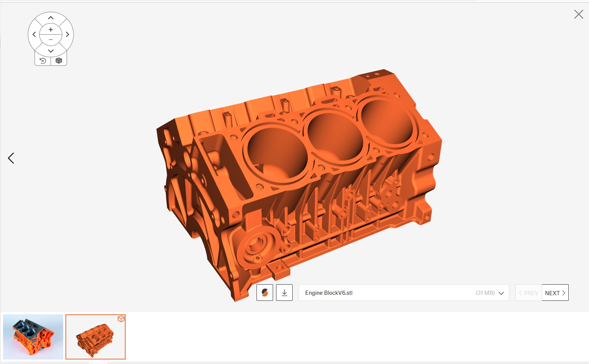Select the orange 3D model thumbnail

[95, 337]
